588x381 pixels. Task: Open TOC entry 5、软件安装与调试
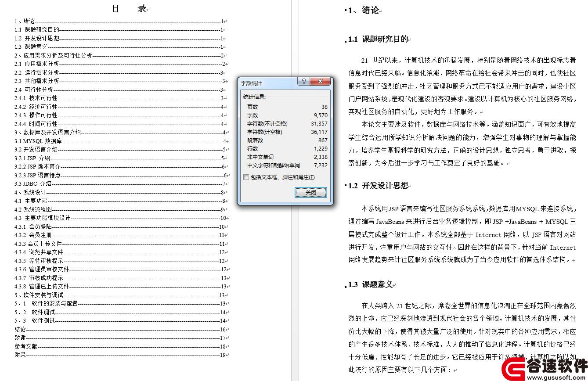pos(122,295)
